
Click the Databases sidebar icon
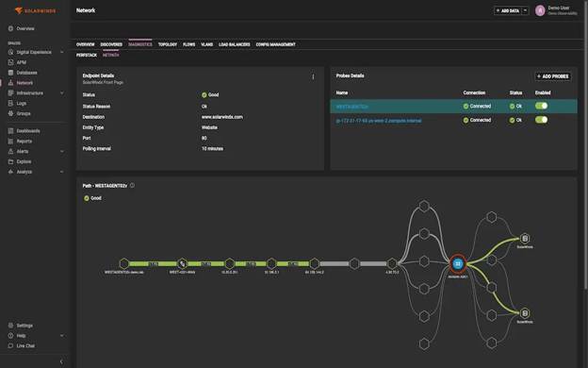pos(11,73)
